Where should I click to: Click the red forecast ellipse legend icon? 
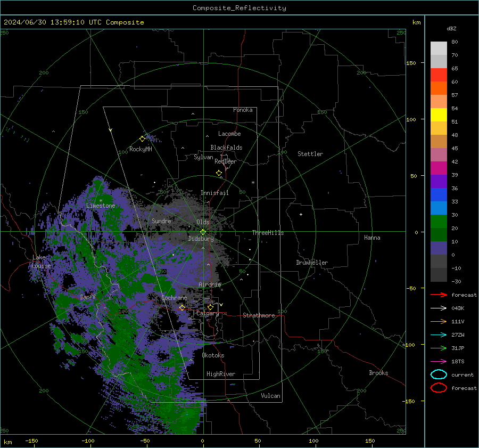tap(439, 388)
